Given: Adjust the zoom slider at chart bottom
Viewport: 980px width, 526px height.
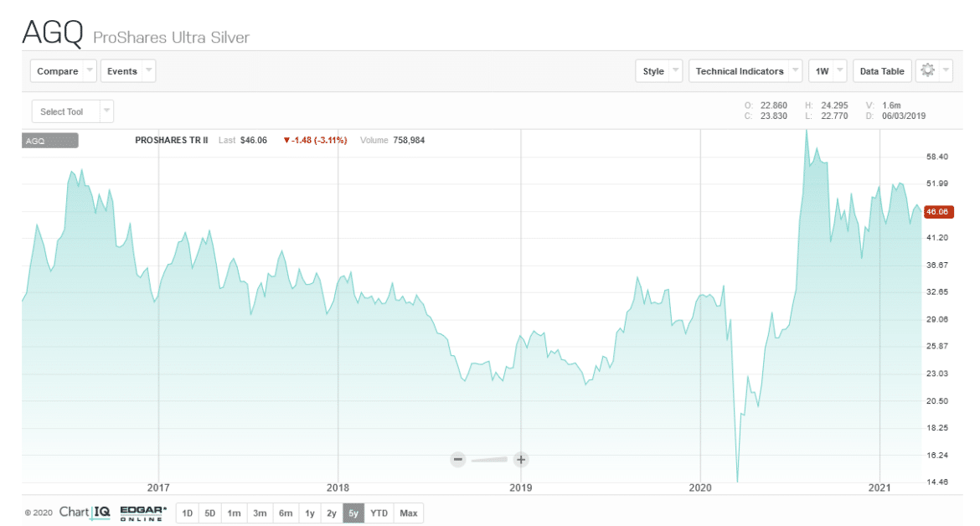Looking at the screenshot, I should click(x=489, y=459).
